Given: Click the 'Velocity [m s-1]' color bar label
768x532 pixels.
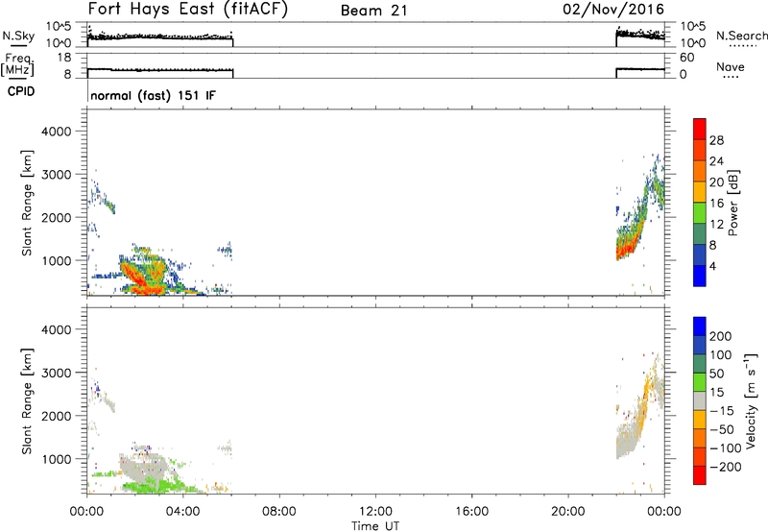Looking at the screenshot, I should 751,400.
